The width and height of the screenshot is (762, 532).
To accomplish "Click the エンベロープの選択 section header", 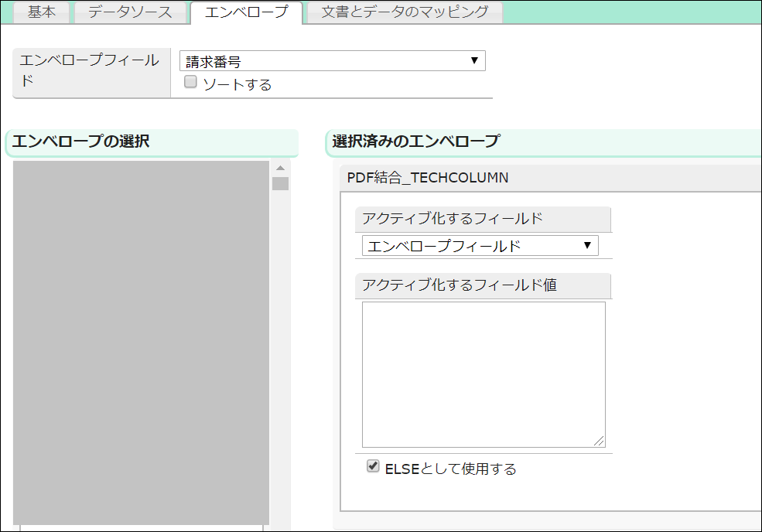I will pyautogui.click(x=81, y=142).
